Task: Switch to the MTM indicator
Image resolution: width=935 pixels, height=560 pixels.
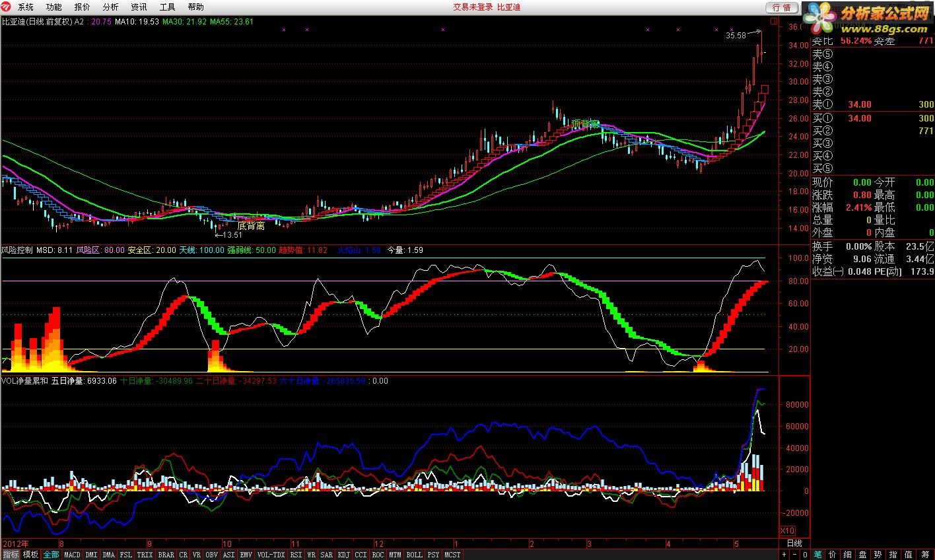Action: click(x=395, y=555)
